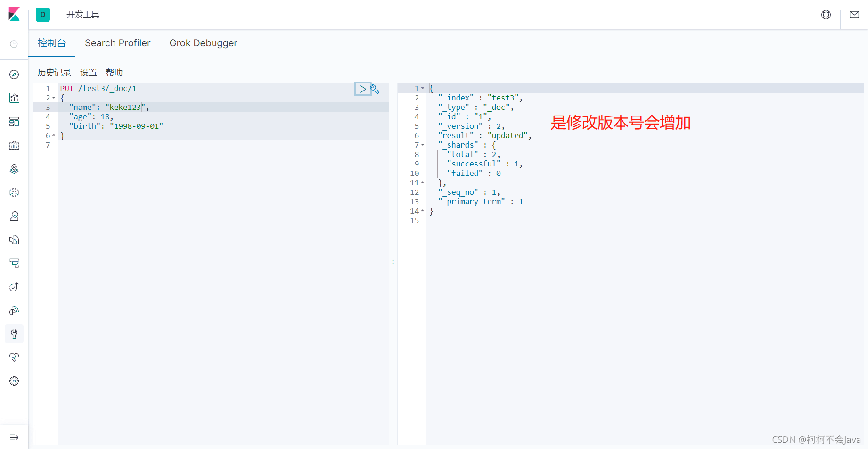The image size is (868, 449).
Task: Click "failed" : 0 in response
Action: click(x=474, y=173)
